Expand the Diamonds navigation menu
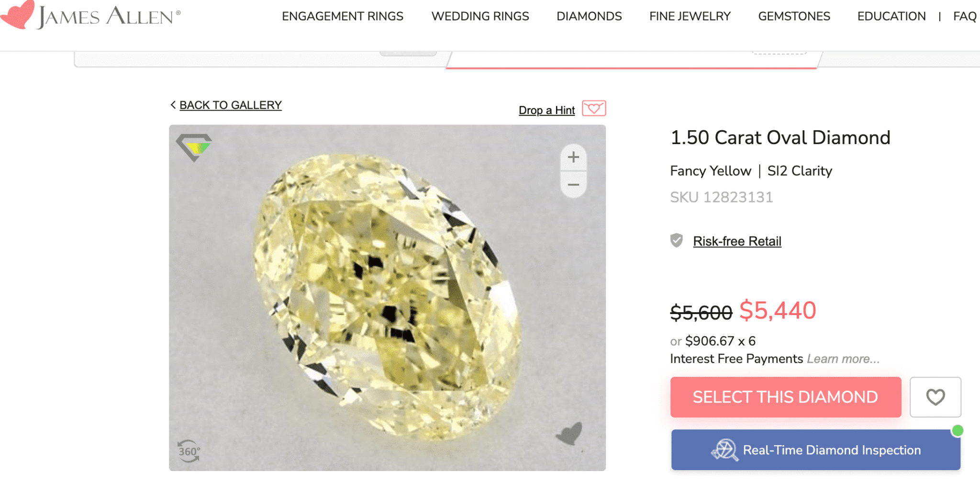 click(x=589, y=16)
